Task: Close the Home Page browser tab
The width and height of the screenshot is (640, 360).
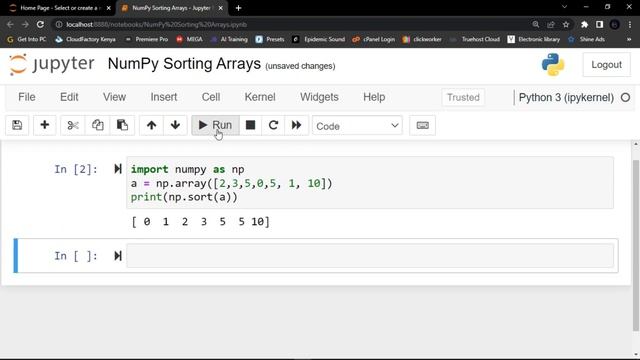Action: point(108,8)
